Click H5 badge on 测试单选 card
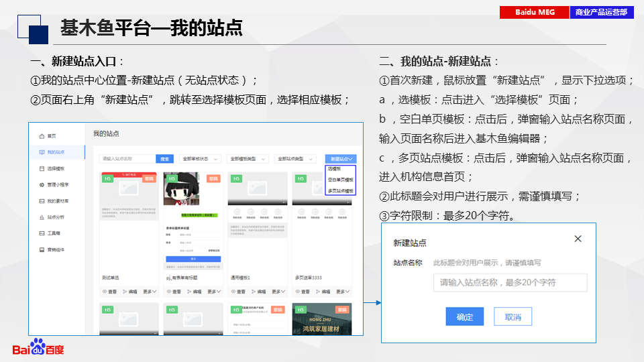Viewport: 644px width, 362px height. (x=107, y=178)
